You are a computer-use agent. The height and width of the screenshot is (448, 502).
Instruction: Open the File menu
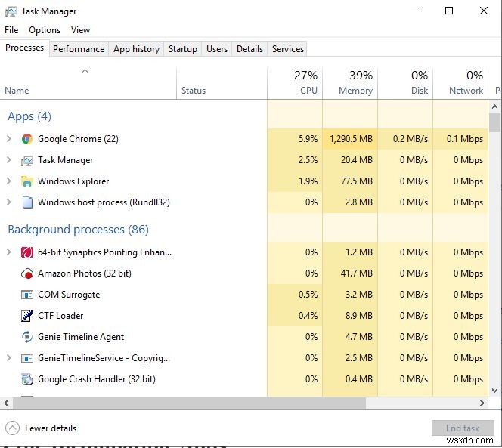pyautogui.click(x=11, y=30)
